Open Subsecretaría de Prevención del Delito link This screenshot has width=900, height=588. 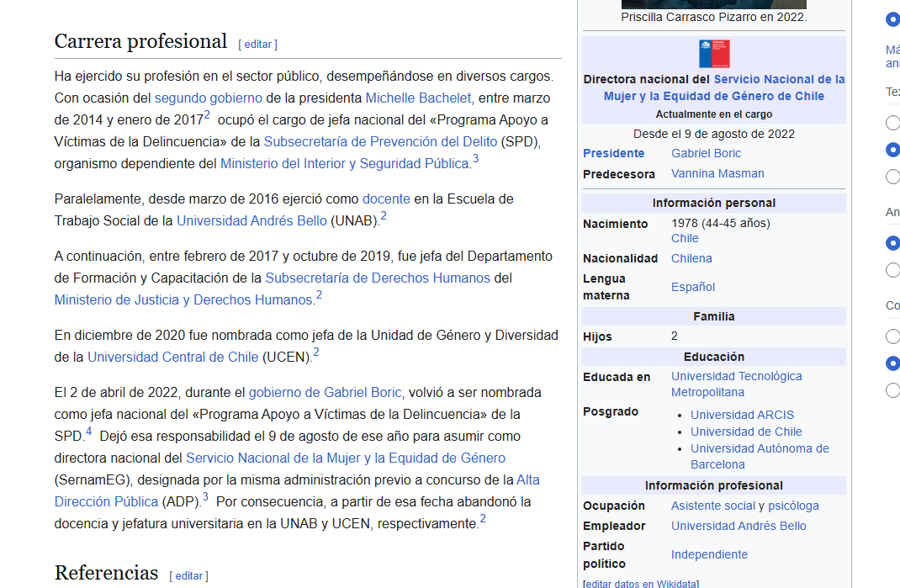pyautogui.click(x=380, y=142)
